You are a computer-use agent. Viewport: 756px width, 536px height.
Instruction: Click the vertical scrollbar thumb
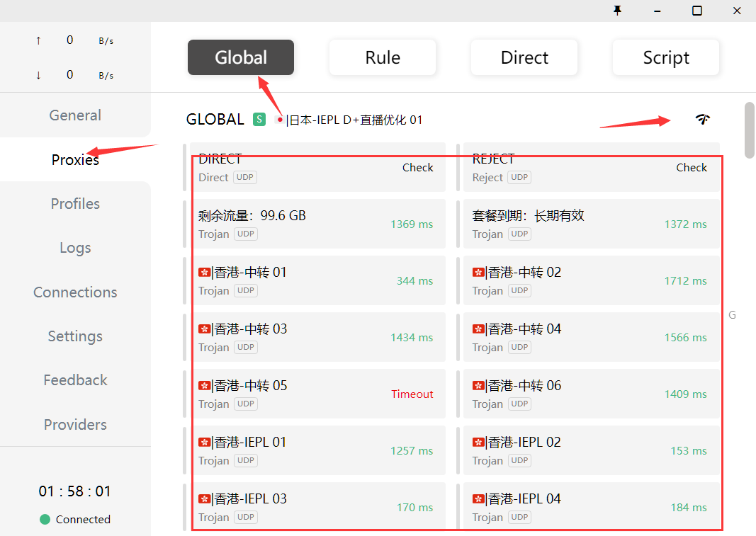pyautogui.click(x=750, y=130)
